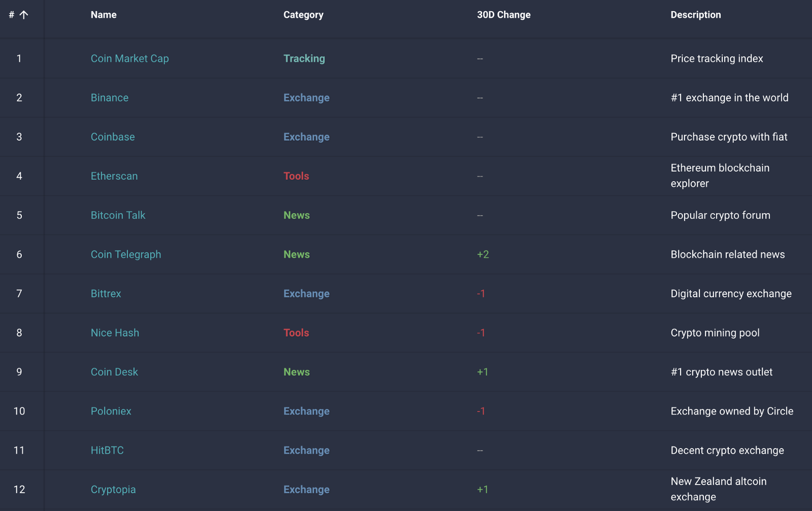Select the Tracking category on Coin Market Cap row

pyautogui.click(x=304, y=58)
